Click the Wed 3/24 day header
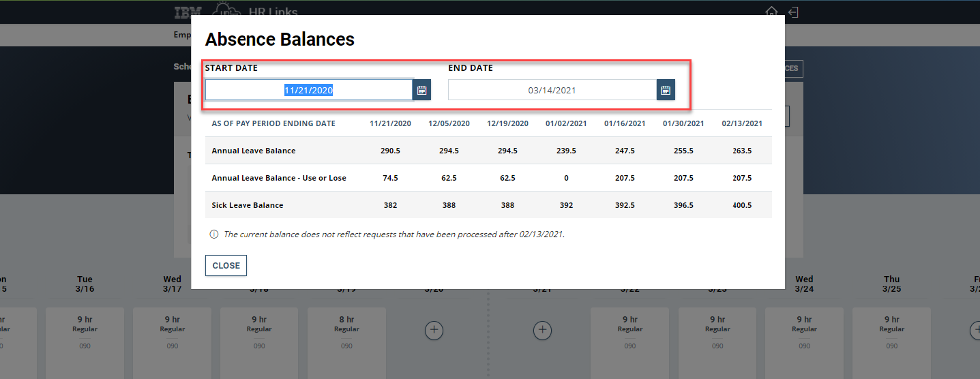The height and width of the screenshot is (379, 980). pyautogui.click(x=804, y=284)
